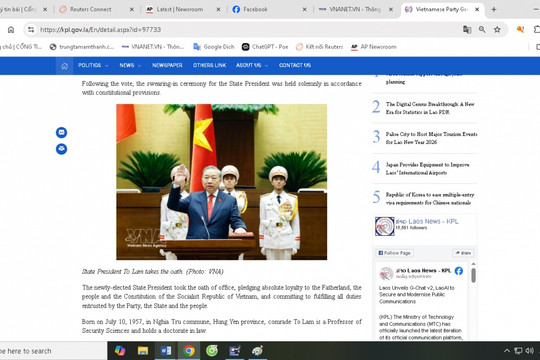Show hidden system tray icons

[507, 351]
